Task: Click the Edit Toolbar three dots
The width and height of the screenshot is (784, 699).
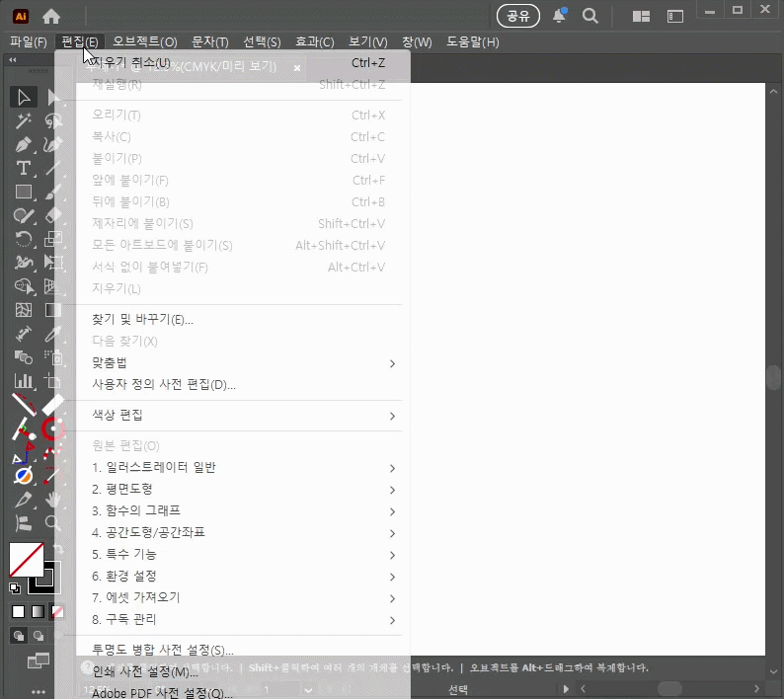Action: click(x=39, y=692)
